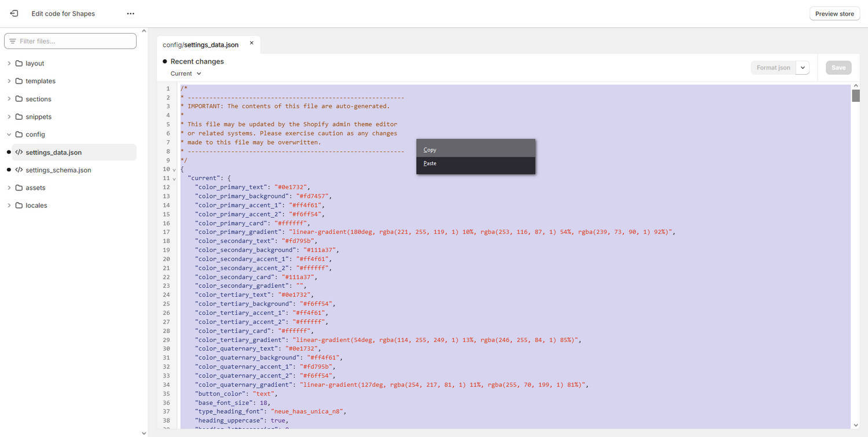Click the Preview store button
The height and width of the screenshot is (437, 868).
tap(834, 14)
